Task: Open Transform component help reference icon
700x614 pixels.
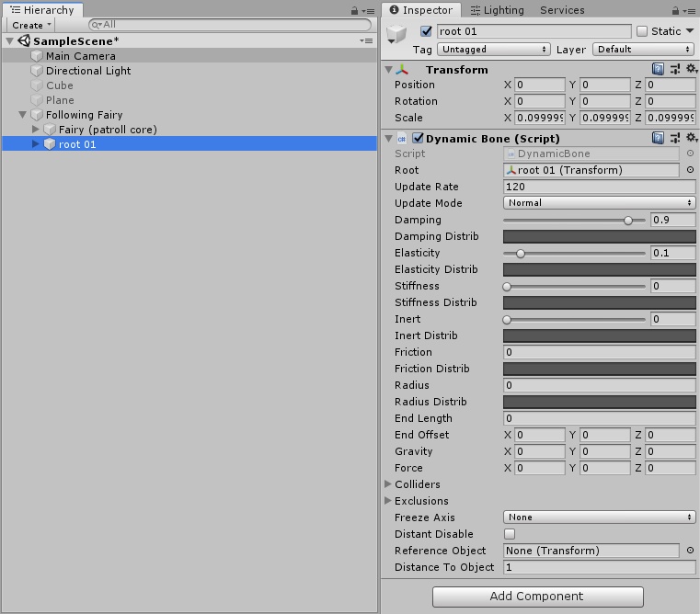Action: click(x=657, y=69)
